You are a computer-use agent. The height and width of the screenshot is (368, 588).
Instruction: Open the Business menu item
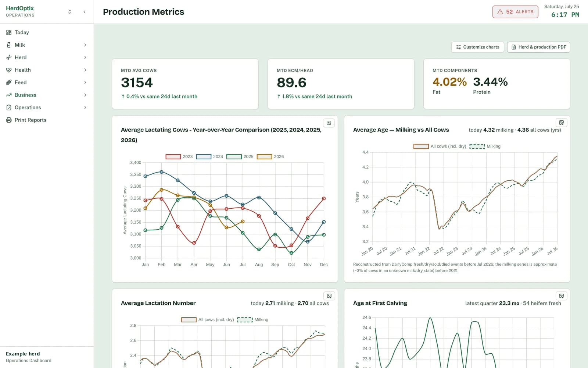coord(47,95)
